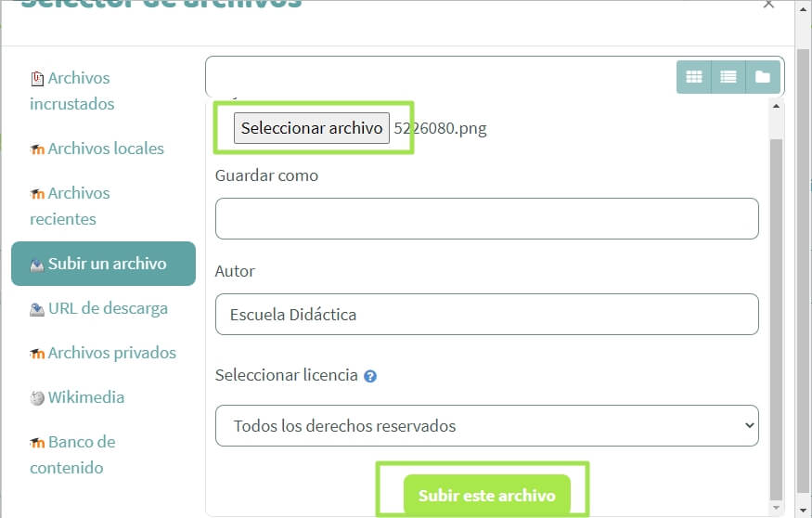This screenshot has height=518, width=812.
Task: Select Subir un archivo tab
Action: 104,263
